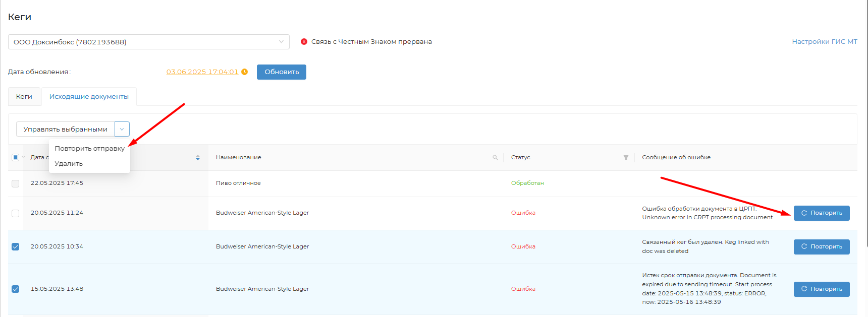
Task: Toggle the select-all checkbox in table header
Action: pyautogui.click(x=15, y=157)
